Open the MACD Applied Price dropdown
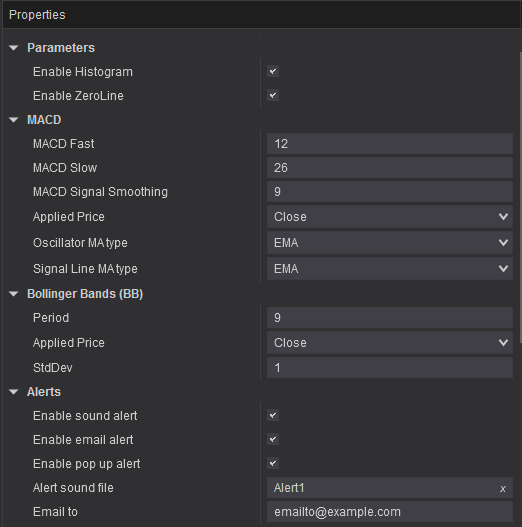Viewport: 522px width, 527px height. 390,217
